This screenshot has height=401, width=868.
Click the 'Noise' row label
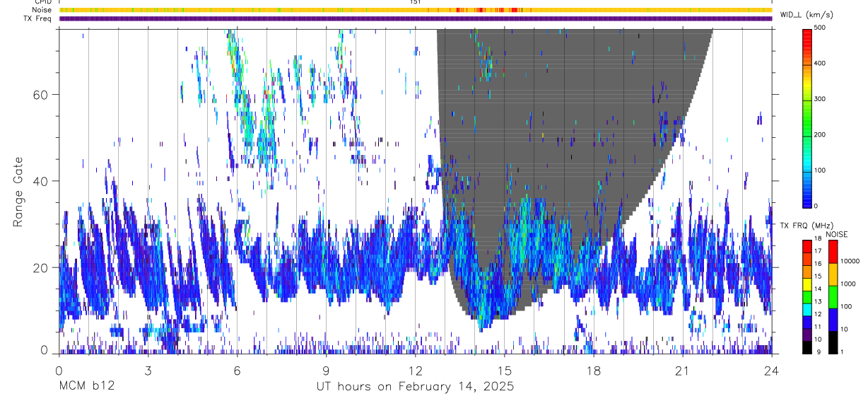[x=42, y=10]
